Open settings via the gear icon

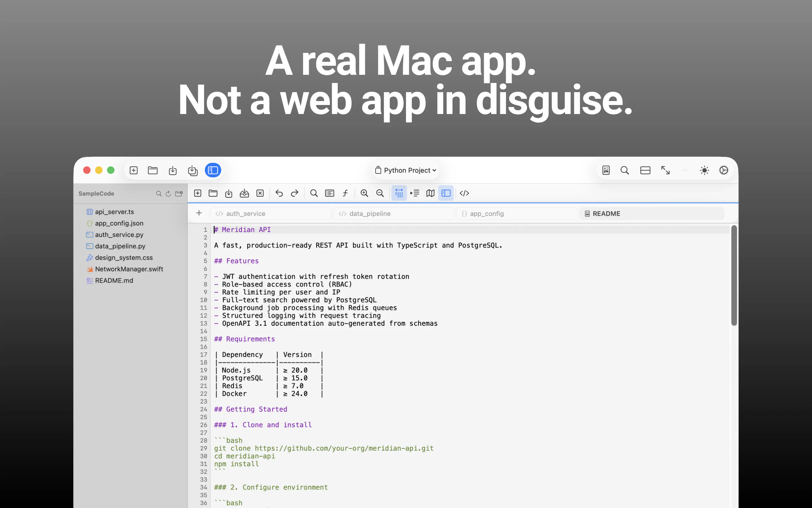pyautogui.click(x=724, y=170)
